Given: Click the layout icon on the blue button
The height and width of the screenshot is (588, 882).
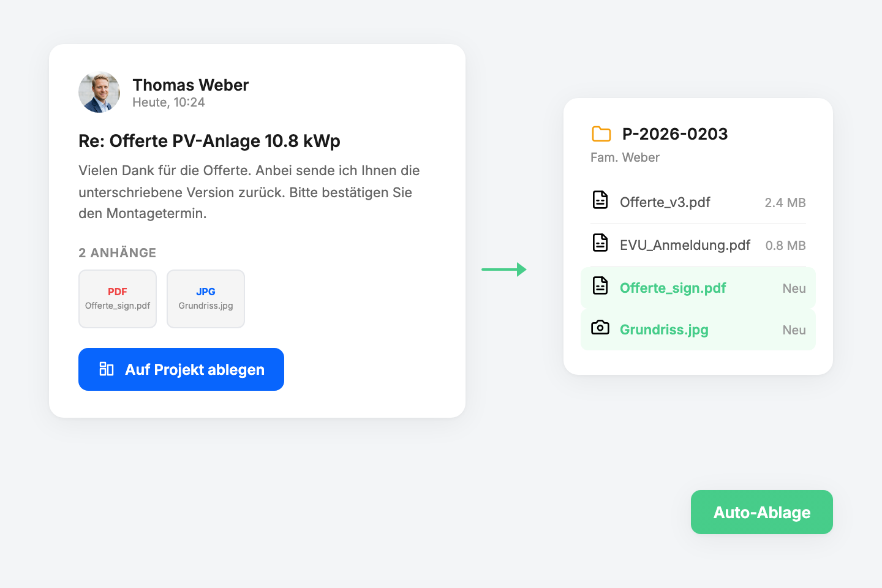Looking at the screenshot, I should (x=107, y=369).
